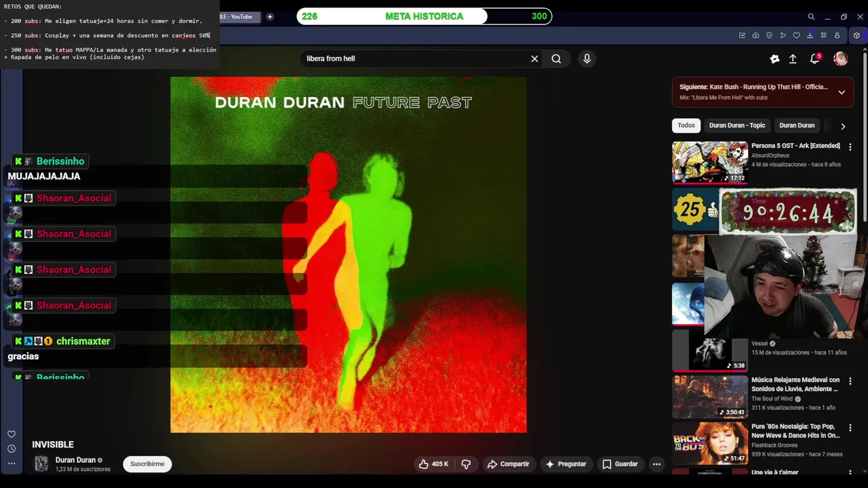
Task: Open browser easy setup sliders icon
Action: pos(823,35)
